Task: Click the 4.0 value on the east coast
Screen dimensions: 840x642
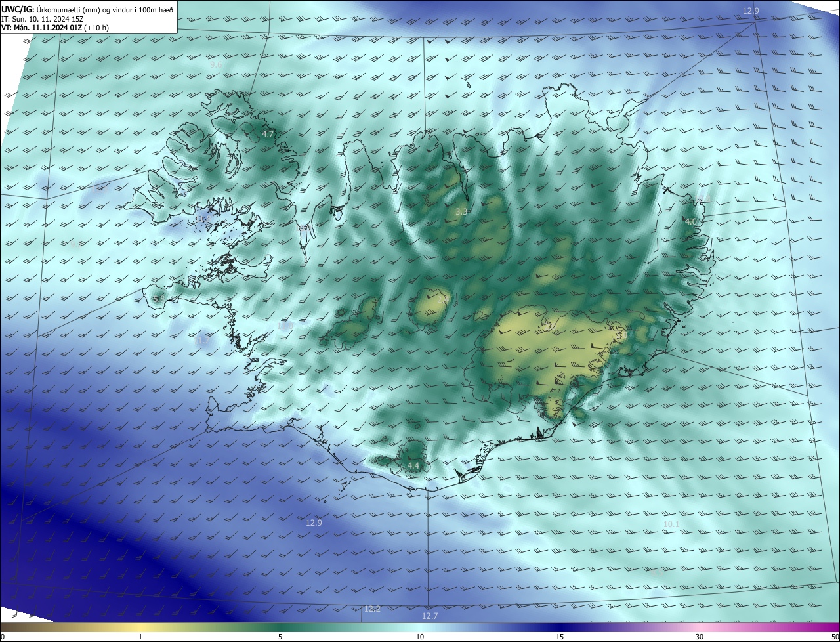Action: (691, 222)
